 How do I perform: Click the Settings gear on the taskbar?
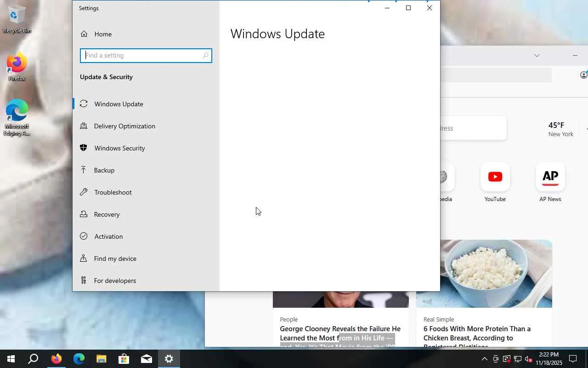(169, 359)
